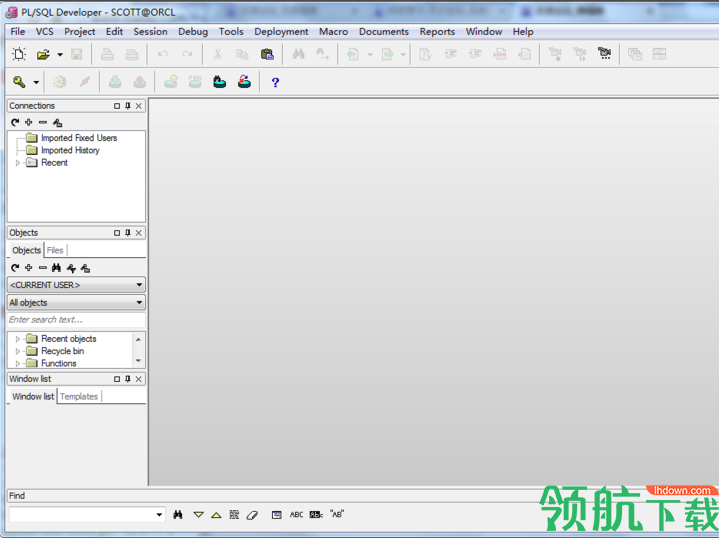Open the Deployment menu
This screenshot has height=538, width=719.
pyautogui.click(x=281, y=32)
